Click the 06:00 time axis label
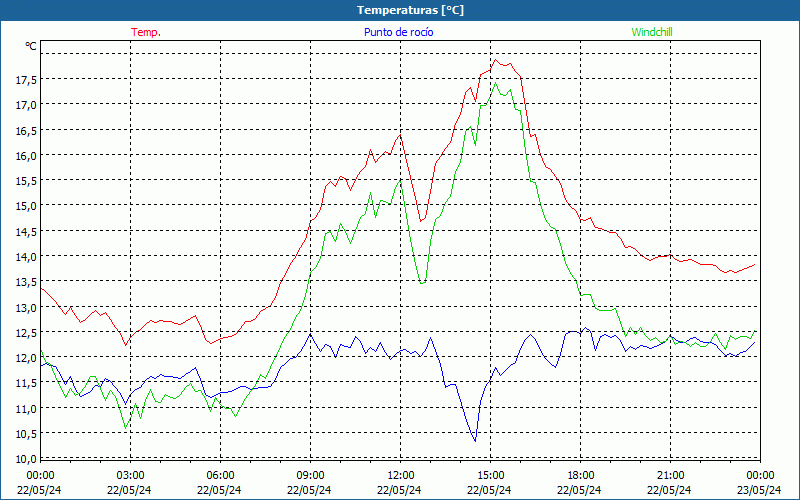This screenshot has height=500, width=800. [220, 475]
